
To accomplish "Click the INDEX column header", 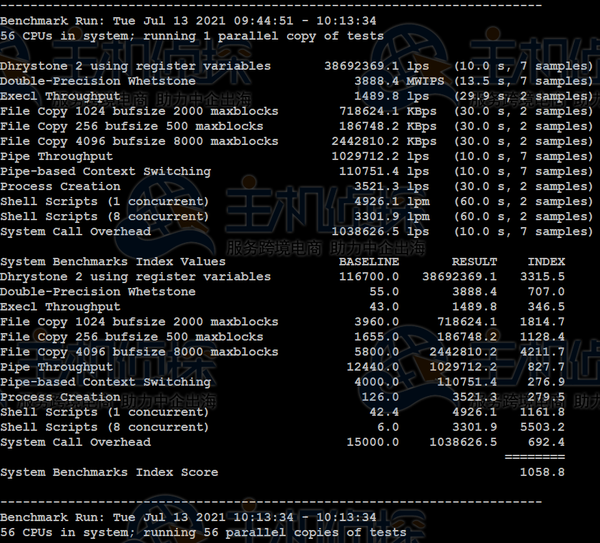I will 546,262.
